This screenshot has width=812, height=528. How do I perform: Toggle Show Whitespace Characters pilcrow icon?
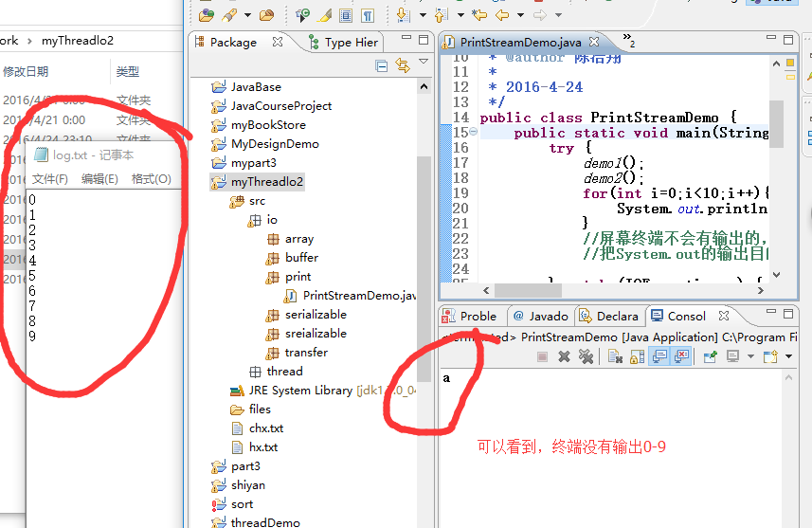coord(368,15)
